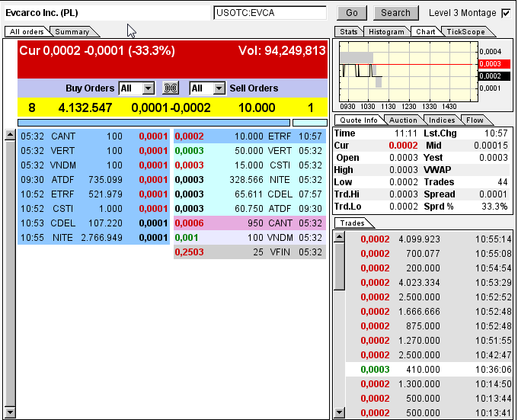The image size is (518, 420).
Task: Click the Trades list scroll-up arrow
Action: click(339, 236)
